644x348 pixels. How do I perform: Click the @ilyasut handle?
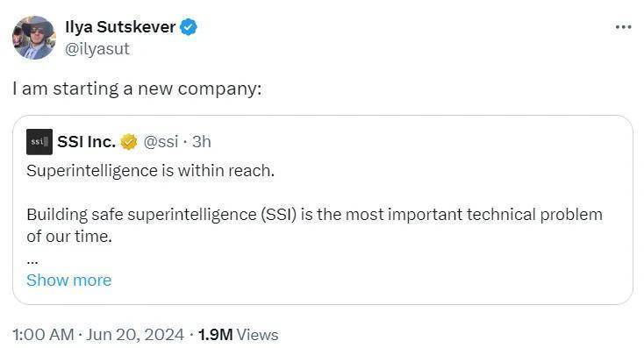pos(97,49)
